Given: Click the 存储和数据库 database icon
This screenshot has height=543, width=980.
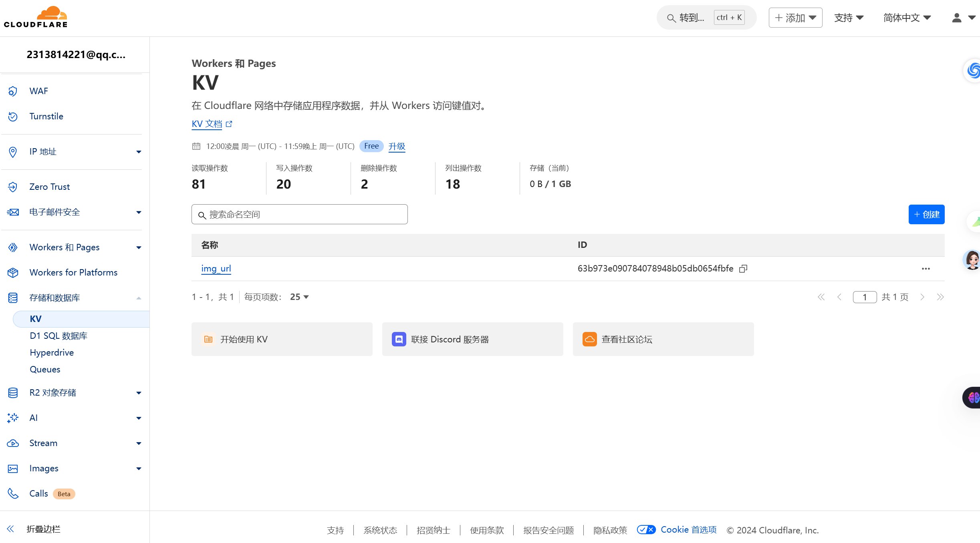Looking at the screenshot, I should (x=13, y=298).
